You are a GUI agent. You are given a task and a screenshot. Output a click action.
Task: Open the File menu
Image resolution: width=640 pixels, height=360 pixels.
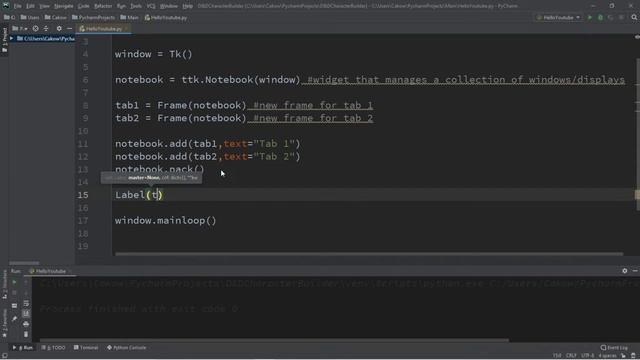click(x=18, y=6)
